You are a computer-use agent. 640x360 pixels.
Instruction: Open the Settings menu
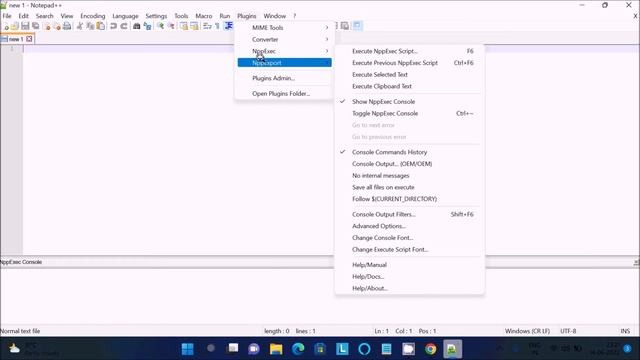tap(156, 16)
